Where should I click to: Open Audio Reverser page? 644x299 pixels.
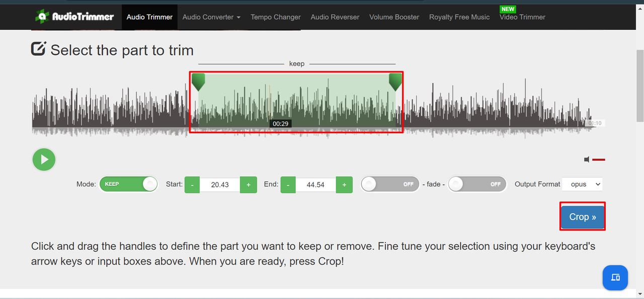[335, 17]
